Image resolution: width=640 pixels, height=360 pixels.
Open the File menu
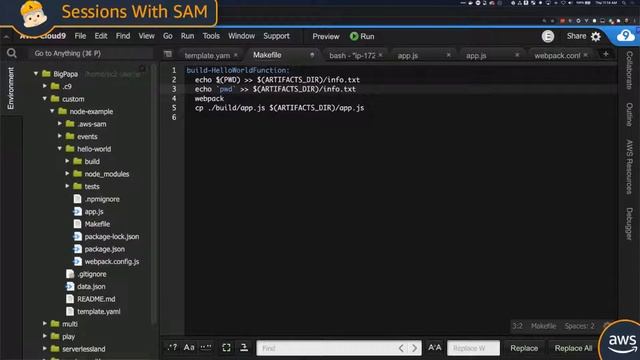[x=80, y=36]
